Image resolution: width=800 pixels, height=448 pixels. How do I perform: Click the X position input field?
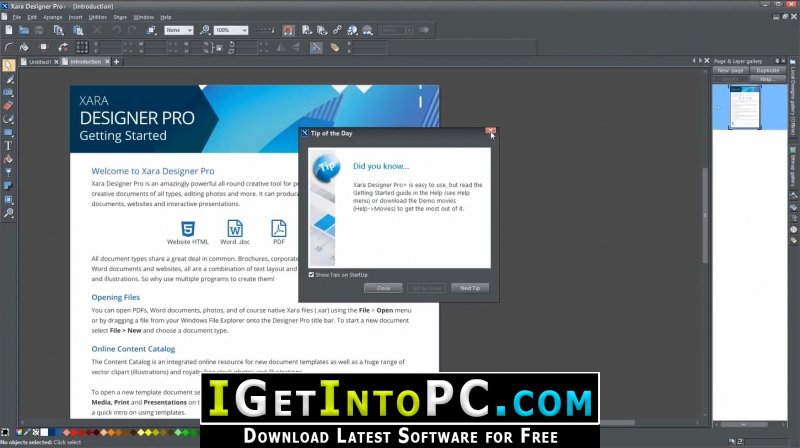click(111, 44)
